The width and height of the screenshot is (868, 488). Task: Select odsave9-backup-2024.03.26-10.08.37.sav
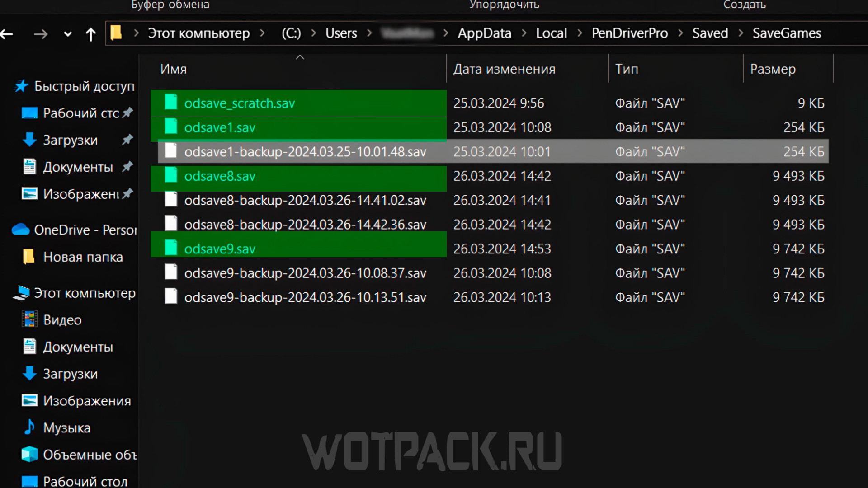coord(305,273)
